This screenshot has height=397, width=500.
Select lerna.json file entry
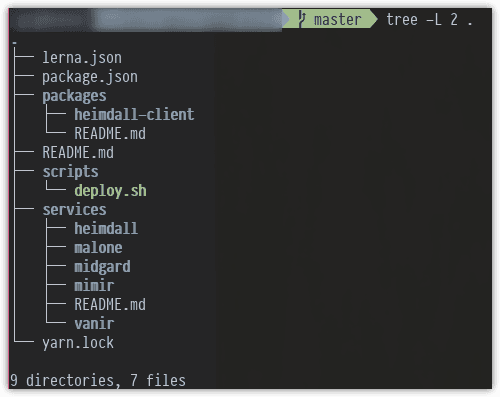pyautogui.click(x=82, y=58)
